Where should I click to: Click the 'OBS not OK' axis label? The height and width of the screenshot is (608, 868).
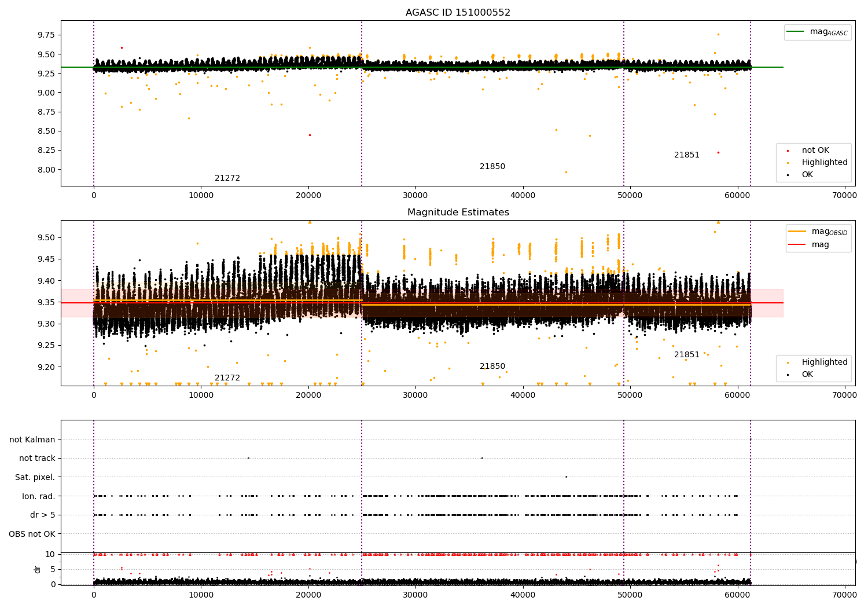coord(32,534)
